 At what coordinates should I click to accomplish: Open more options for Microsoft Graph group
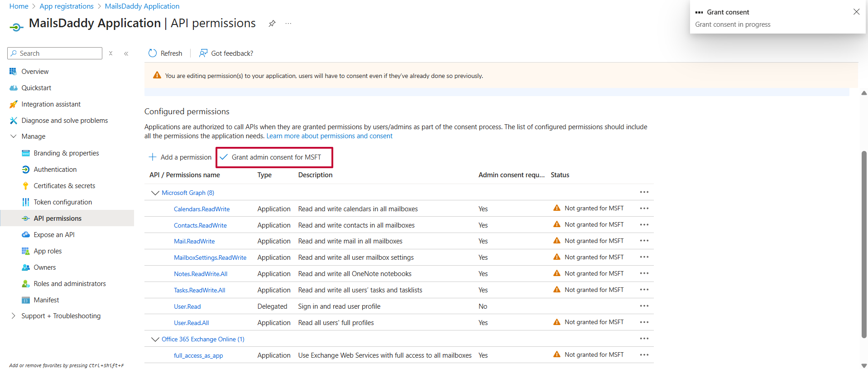(x=644, y=192)
